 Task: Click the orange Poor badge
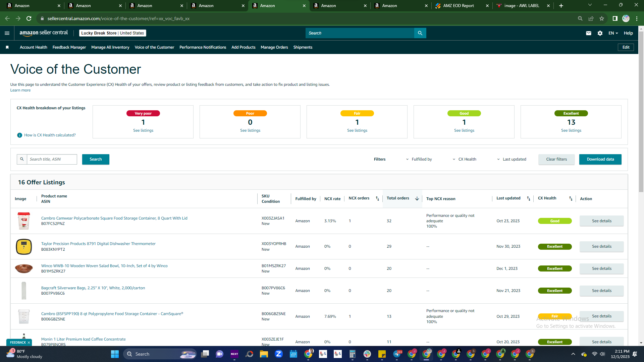(x=250, y=113)
